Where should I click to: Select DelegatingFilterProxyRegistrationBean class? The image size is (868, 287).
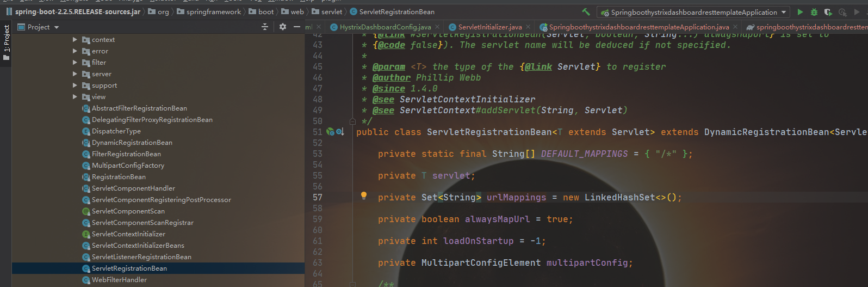152,120
